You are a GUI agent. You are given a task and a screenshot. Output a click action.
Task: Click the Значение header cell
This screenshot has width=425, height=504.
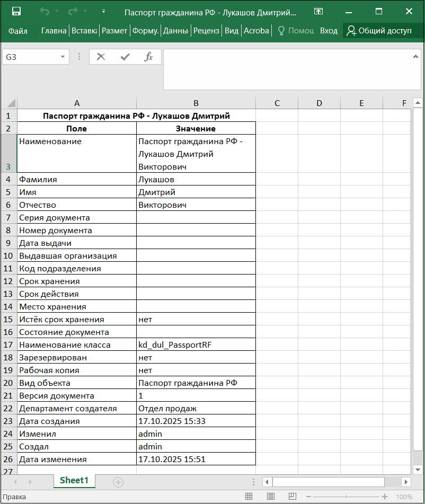click(196, 128)
